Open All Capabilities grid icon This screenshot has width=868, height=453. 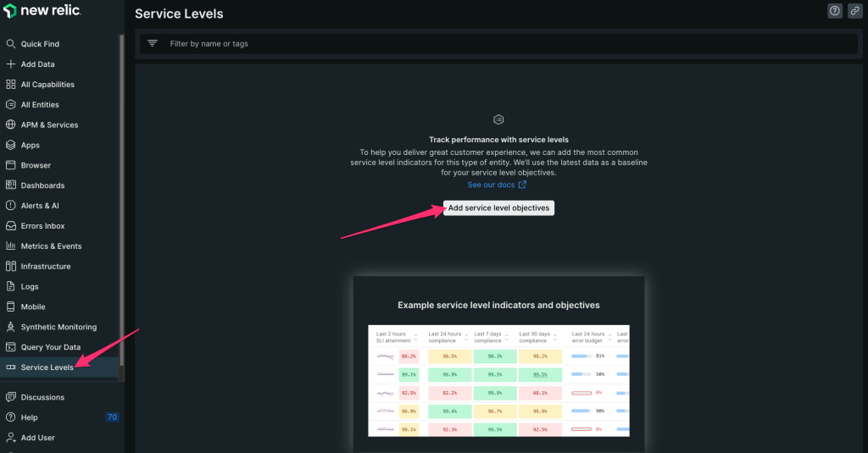(10, 84)
